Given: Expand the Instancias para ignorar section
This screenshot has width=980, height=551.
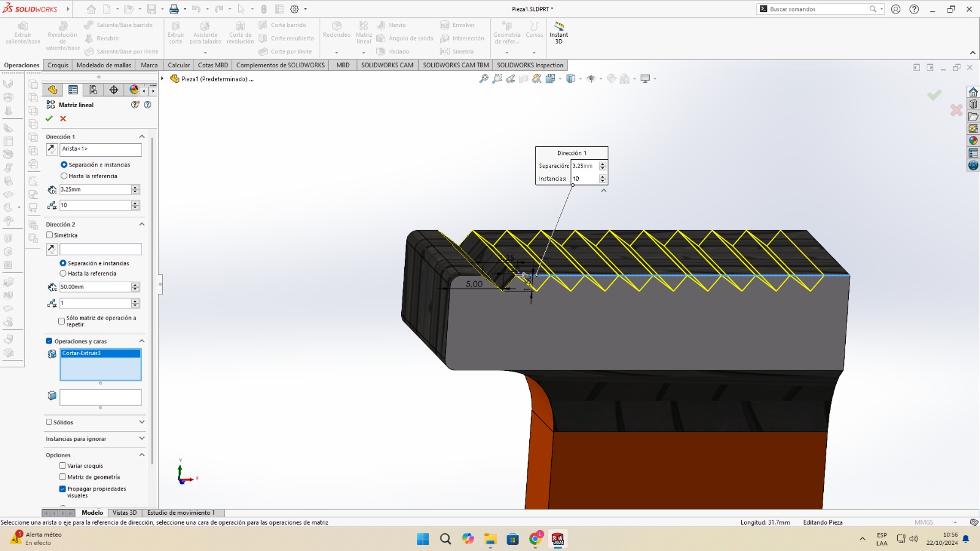Looking at the screenshot, I should point(141,438).
